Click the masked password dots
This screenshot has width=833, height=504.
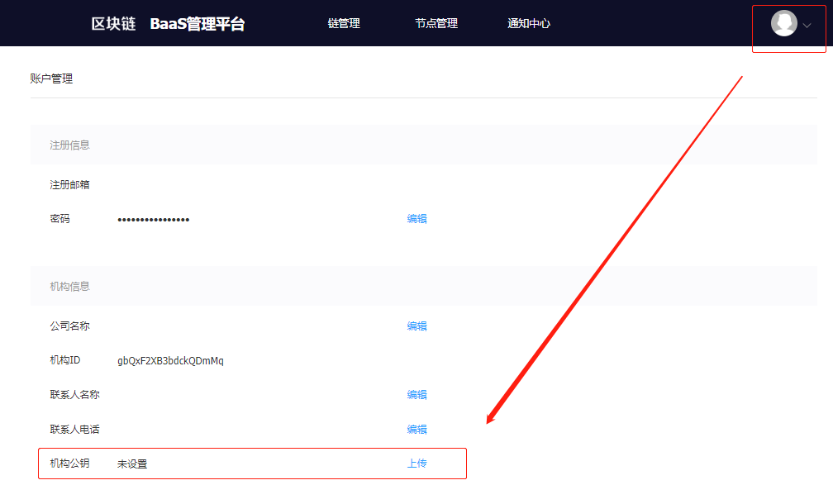pyautogui.click(x=154, y=220)
